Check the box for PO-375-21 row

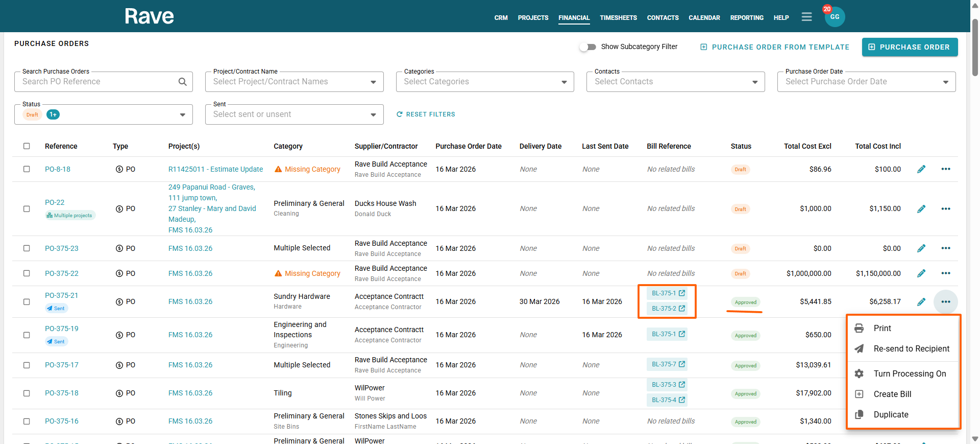click(x=27, y=302)
